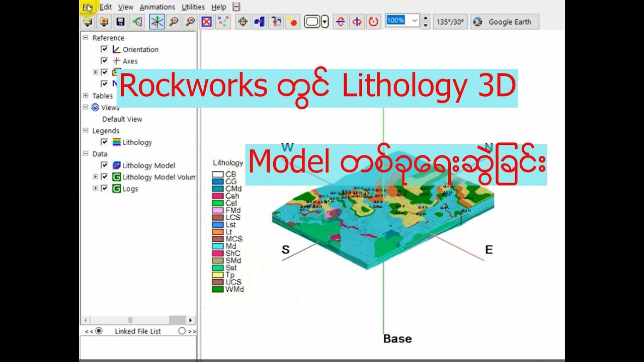Toggle the Logs checkbox
This screenshot has height=362, width=644.
click(x=104, y=188)
